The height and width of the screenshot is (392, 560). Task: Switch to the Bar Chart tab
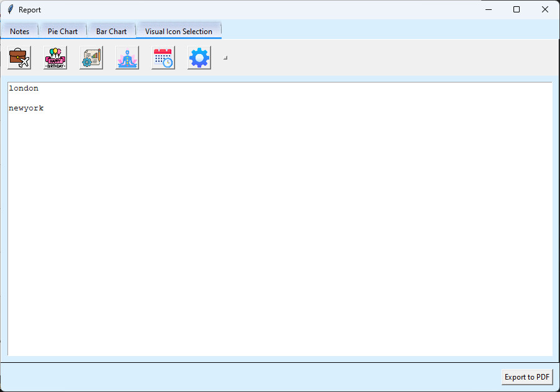(x=111, y=30)
